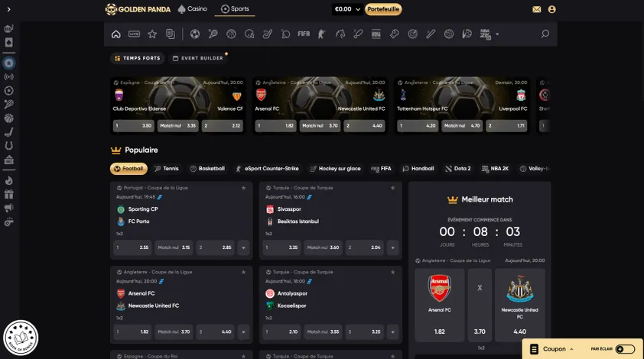Open the user account profile icon

[x=552, y=9]
